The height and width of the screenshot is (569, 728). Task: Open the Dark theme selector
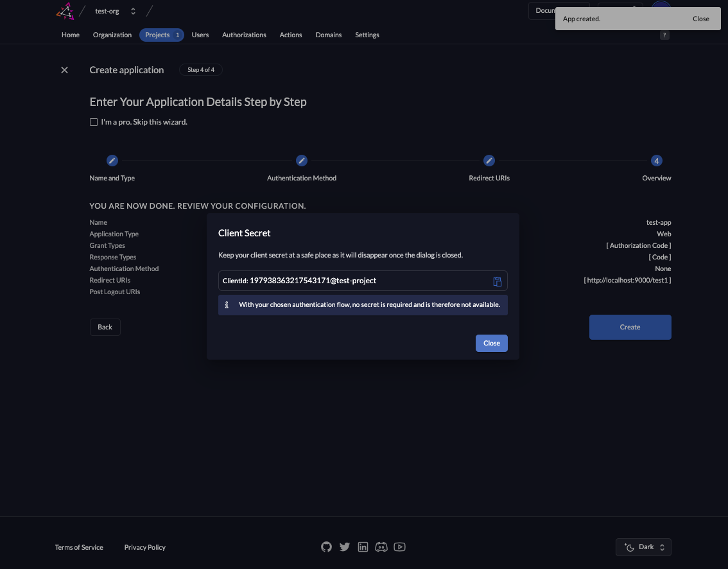click(643, 547)
